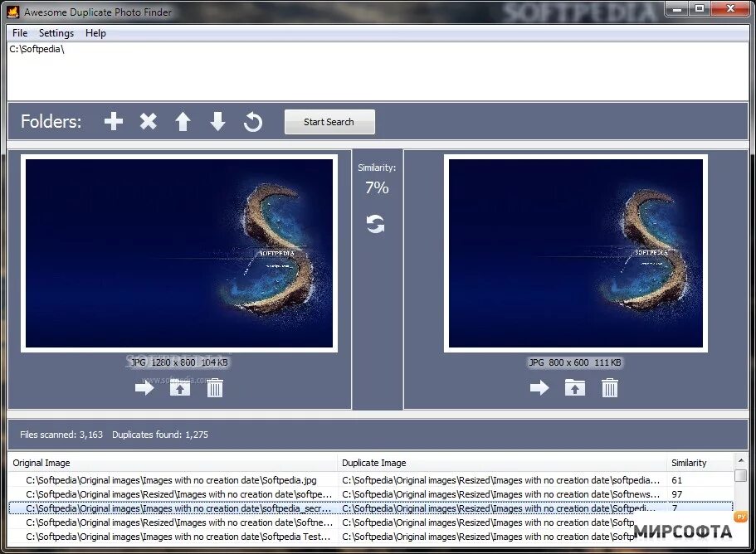The image size is (756, 554).
Task: Select the result row with similarity 61
Action: coord(371,480)
